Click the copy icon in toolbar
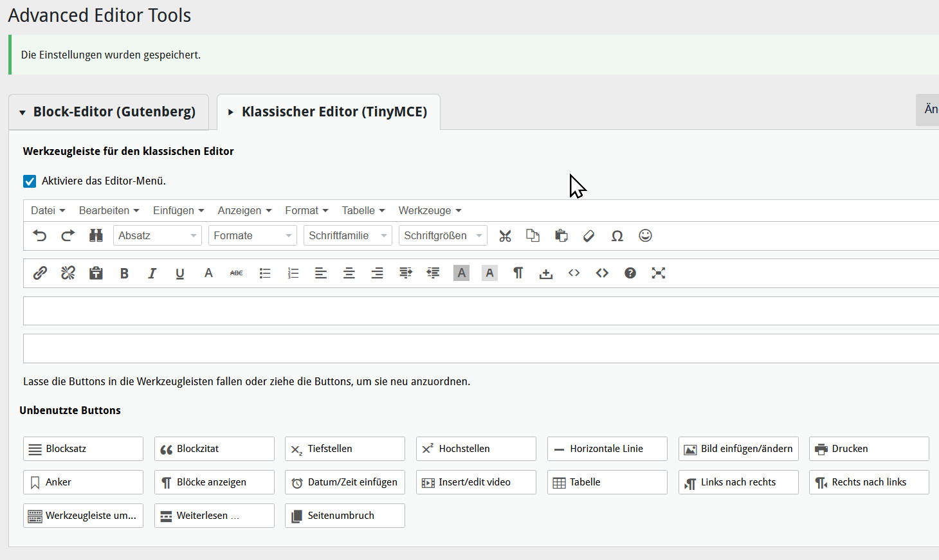This screenshot has height=560, width=939. click(533, 236)
